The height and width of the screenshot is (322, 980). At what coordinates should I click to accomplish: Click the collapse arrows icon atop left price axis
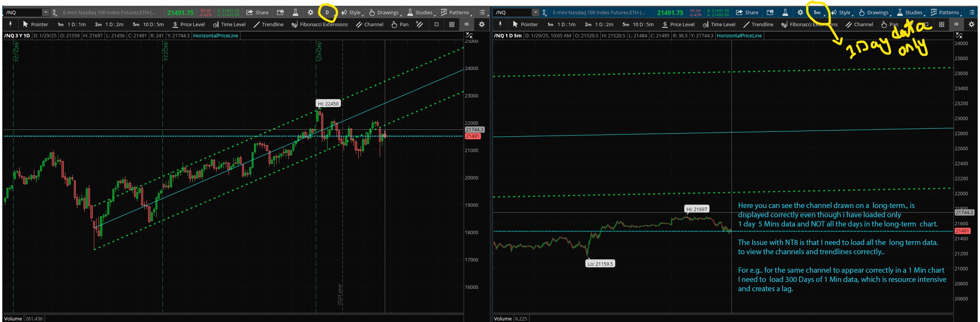pyautogui.click(x=469, y=35)
